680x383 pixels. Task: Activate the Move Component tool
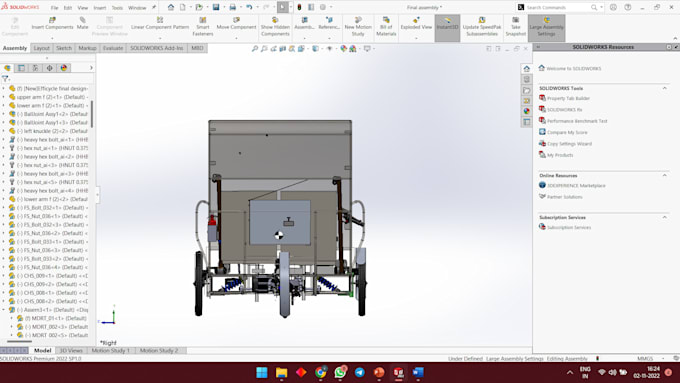[236, 23]
